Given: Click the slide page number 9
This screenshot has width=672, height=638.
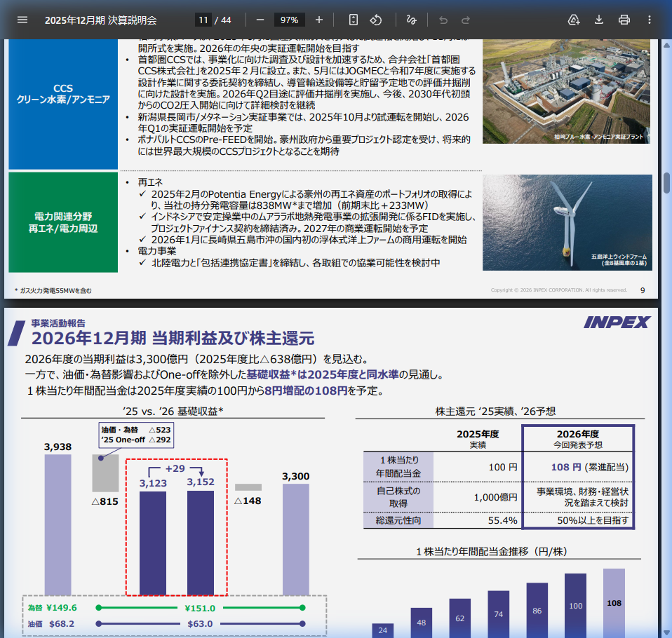Looking at the screenshot, I should (643, 290).
